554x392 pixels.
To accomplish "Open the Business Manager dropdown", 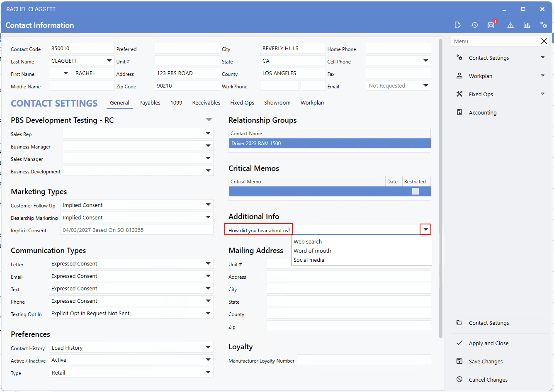I will click(x=208, y=146).
